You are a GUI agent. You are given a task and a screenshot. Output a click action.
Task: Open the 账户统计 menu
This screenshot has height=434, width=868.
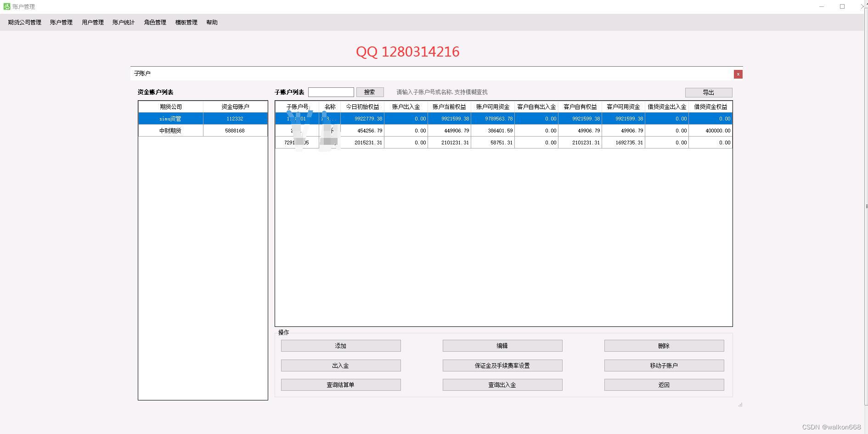[124, 22]
